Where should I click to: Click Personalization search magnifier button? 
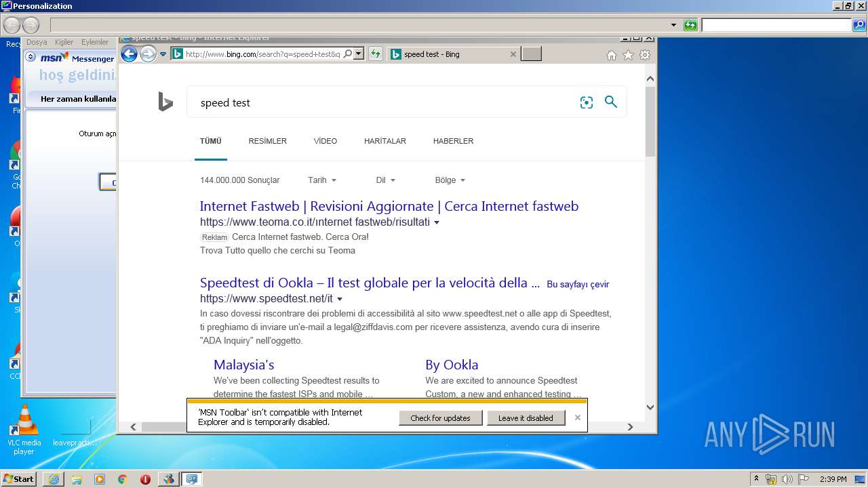(859, 25)
